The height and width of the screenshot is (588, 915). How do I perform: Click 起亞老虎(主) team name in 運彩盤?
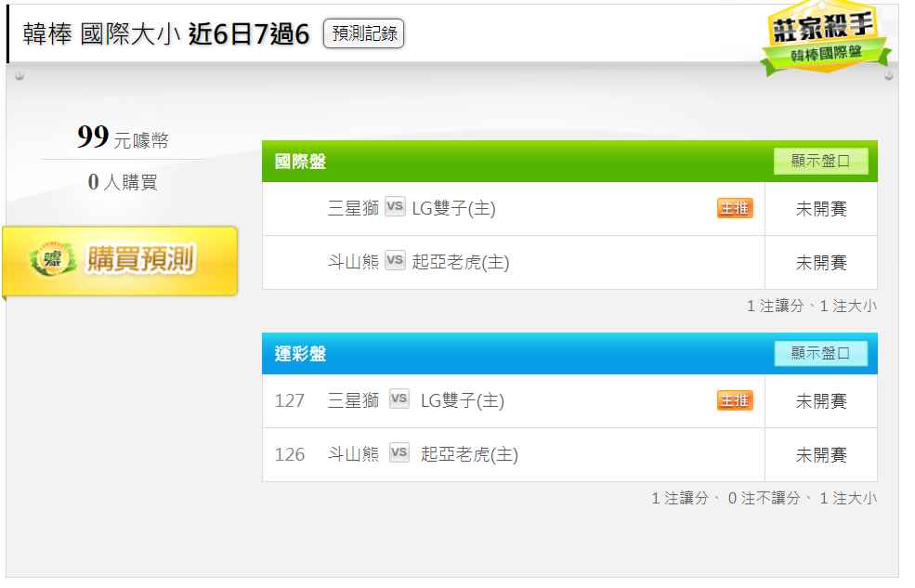tap(469, 454)
